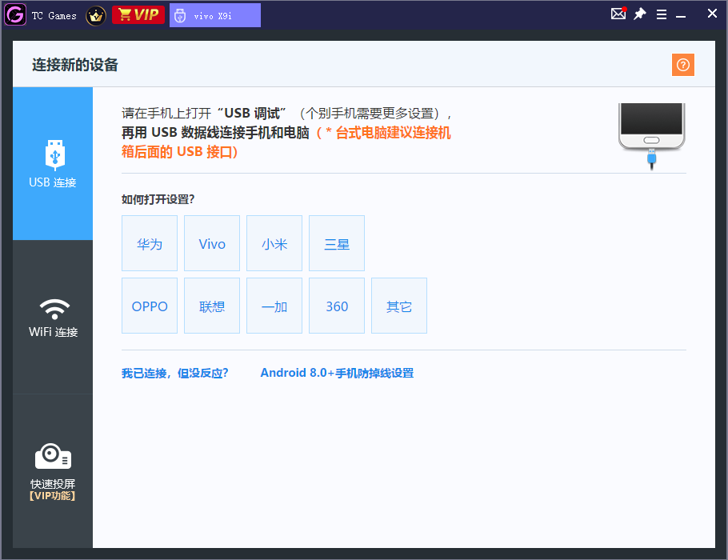
Task: Check notifications via the mail icon
Action: click(618, 14)
